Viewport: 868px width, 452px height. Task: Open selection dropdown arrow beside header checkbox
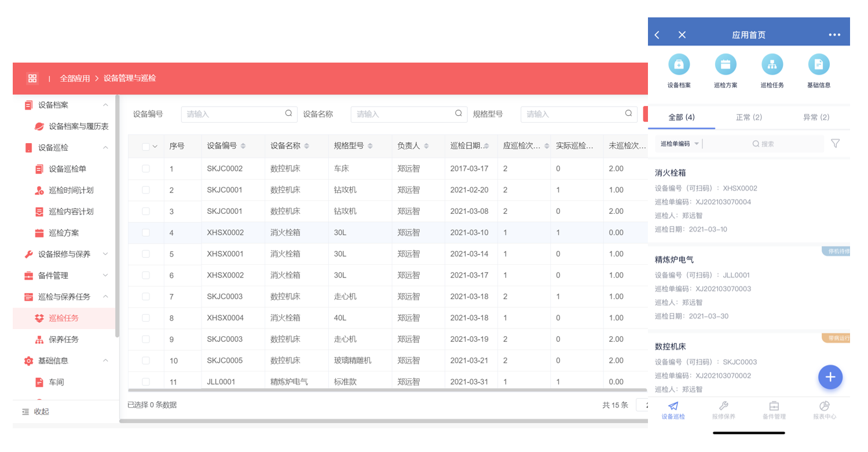tap(155, 147)
